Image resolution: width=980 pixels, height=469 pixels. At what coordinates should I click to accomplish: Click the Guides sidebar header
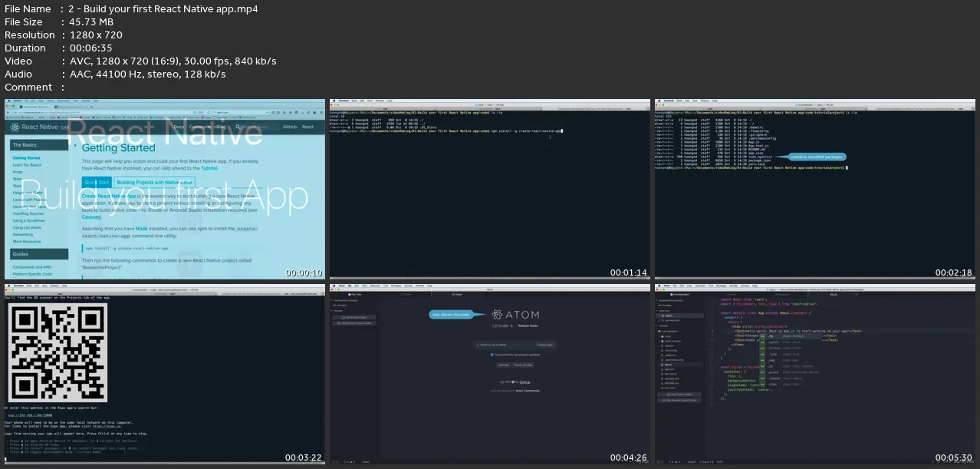click(x=39, y=254)
